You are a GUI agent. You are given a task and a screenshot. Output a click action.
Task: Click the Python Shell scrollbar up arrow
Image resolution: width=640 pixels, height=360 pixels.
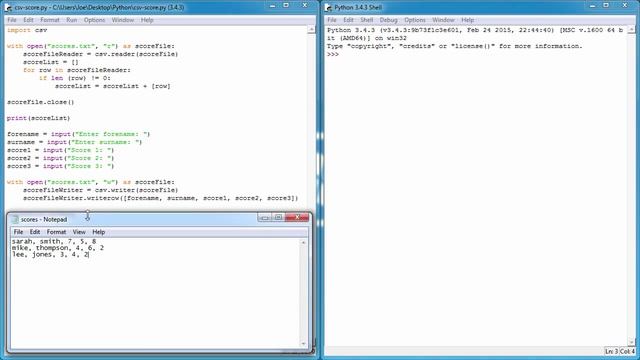tap(631, 30)
